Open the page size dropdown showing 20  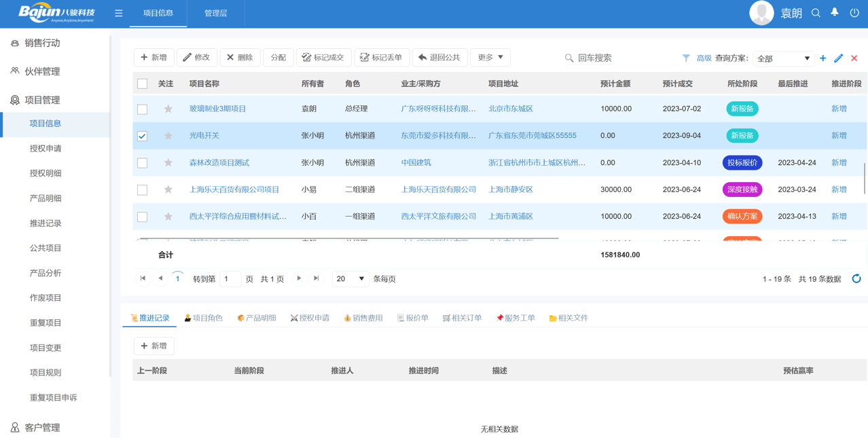[x=350, y=278]
